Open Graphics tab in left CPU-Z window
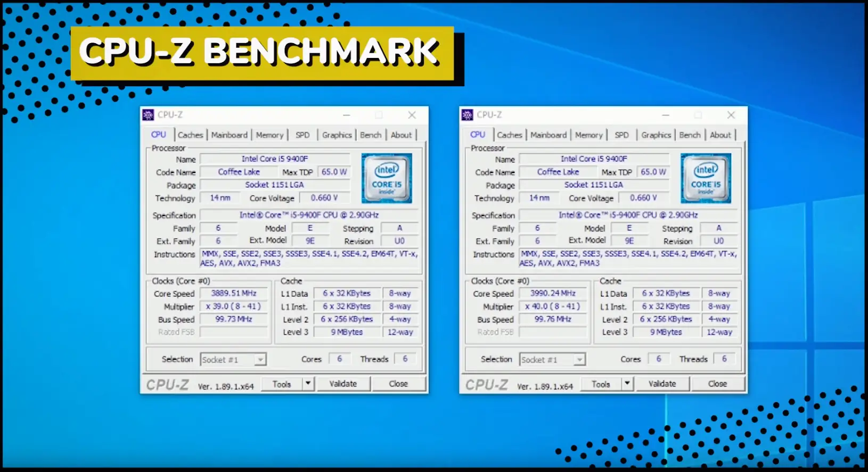The height and width of the screenshot is (472, 868). pyautogui.click(x=337, y=135)
